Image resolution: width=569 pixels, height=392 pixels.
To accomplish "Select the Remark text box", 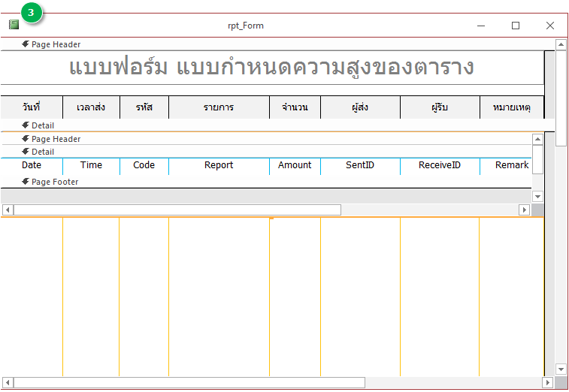I will pos(506,166).
